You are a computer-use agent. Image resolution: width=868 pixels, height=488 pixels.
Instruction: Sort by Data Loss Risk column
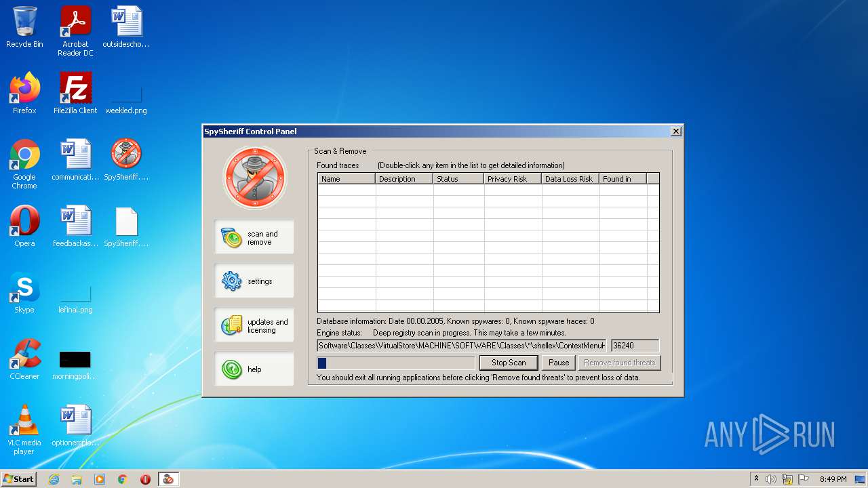pos(570,179)
